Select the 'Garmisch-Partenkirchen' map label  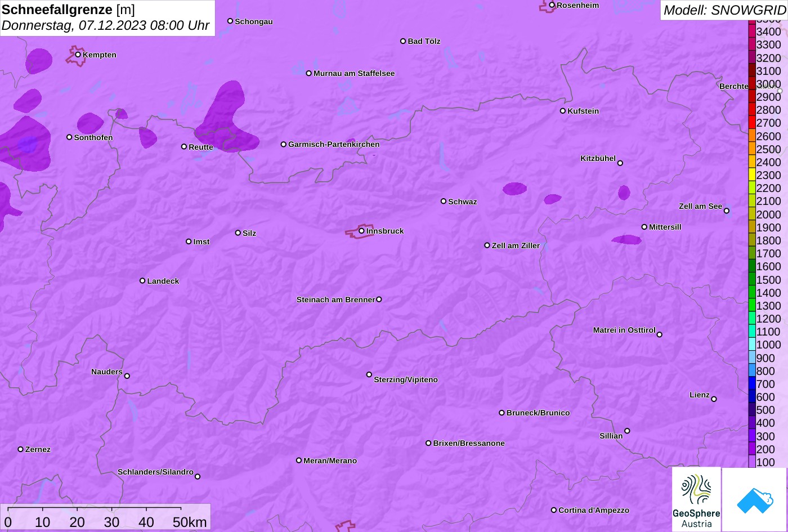click(x=334, y=144)
